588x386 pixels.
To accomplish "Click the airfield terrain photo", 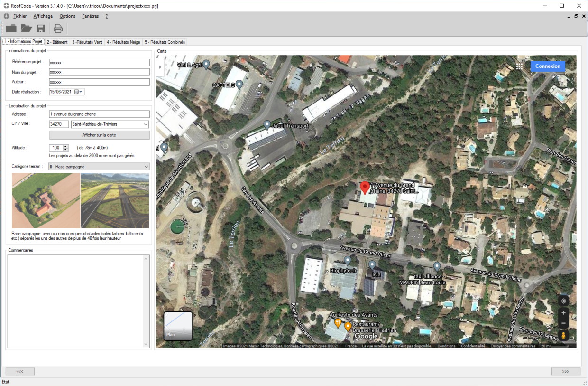I will point(115,201).
